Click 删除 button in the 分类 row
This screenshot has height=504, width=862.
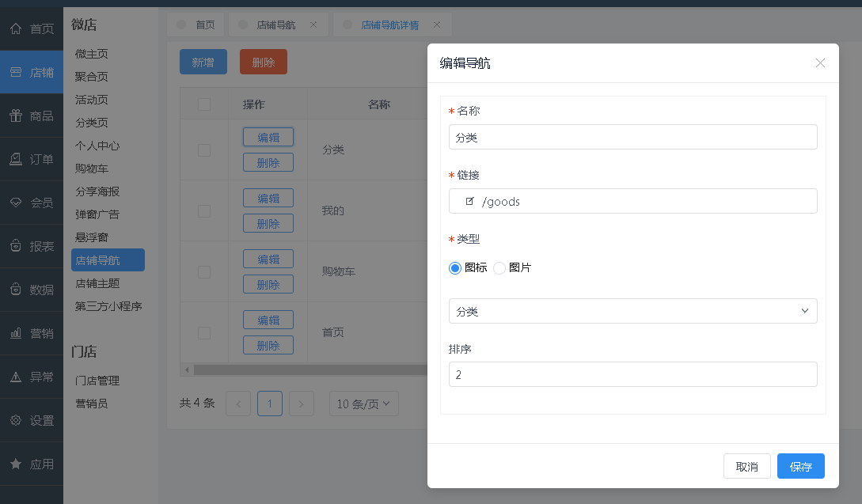pyautogui.click(x=268, y=163)
